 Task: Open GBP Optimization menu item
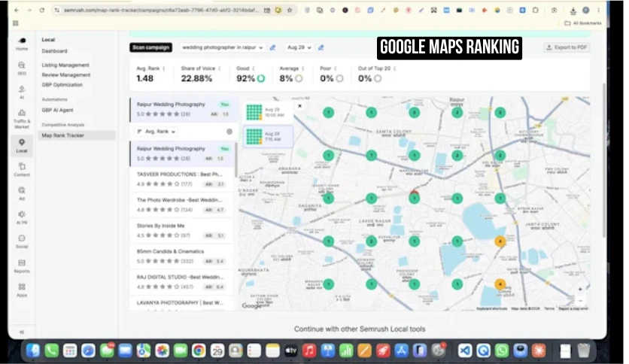62,84
